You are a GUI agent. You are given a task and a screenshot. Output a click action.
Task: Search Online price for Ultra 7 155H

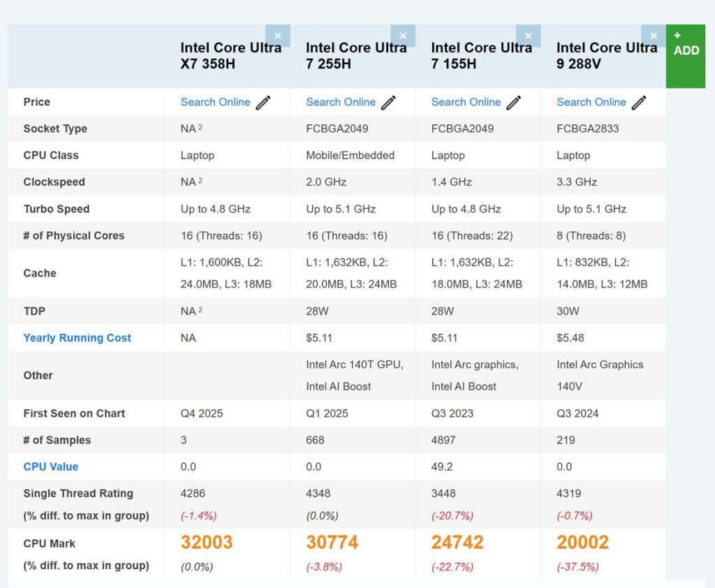click(466, 102)
